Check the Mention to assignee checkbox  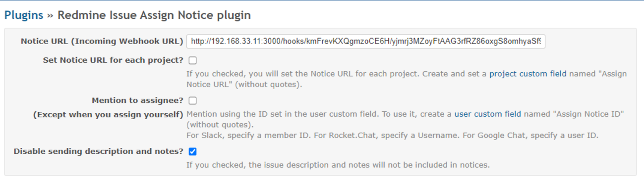(x=192, y=100)
